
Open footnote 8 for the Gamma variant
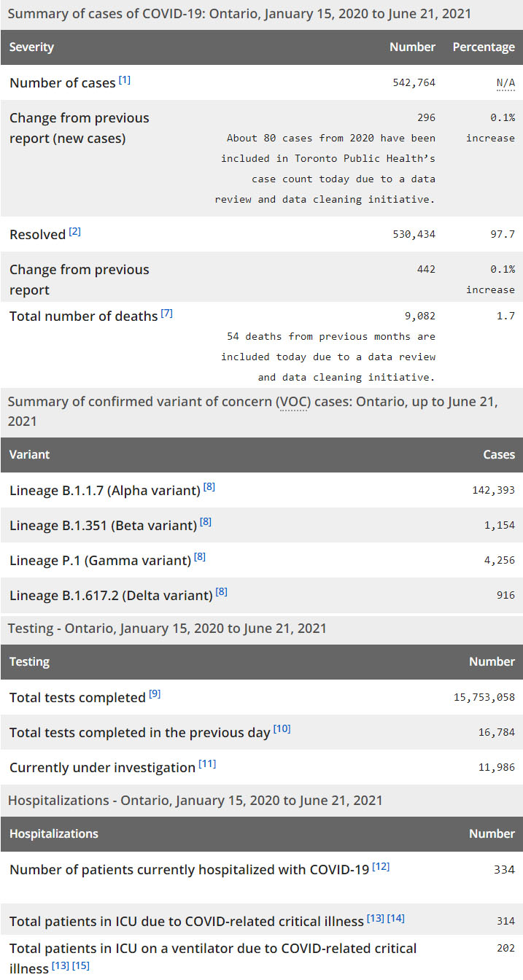[200, 557]
